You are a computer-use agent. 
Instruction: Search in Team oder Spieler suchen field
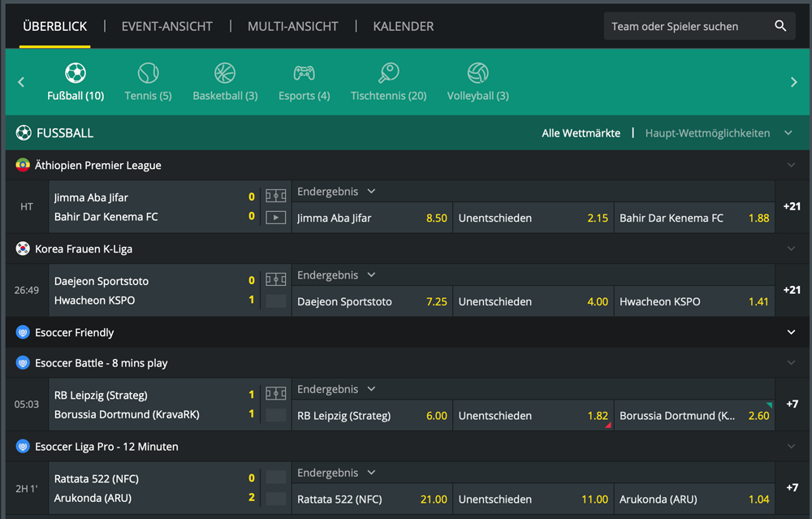tap(700, 26)
